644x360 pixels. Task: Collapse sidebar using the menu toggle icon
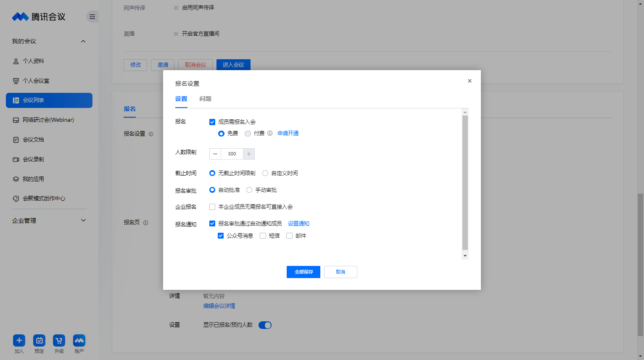(x=92, y=17)
